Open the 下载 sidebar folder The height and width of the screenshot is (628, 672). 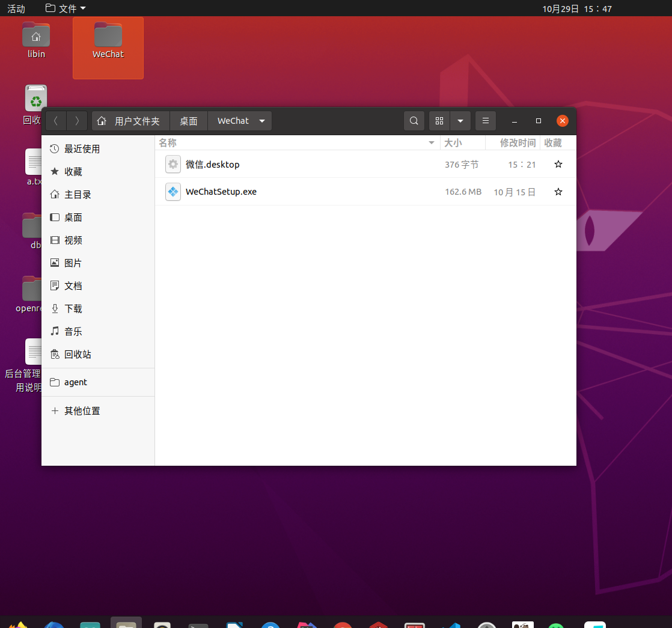click(x=98, y=308)
